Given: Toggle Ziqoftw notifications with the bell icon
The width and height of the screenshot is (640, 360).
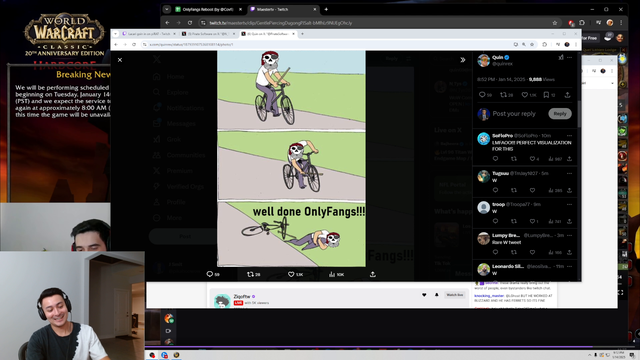Looking at the screenshot, I should point(436,295).
